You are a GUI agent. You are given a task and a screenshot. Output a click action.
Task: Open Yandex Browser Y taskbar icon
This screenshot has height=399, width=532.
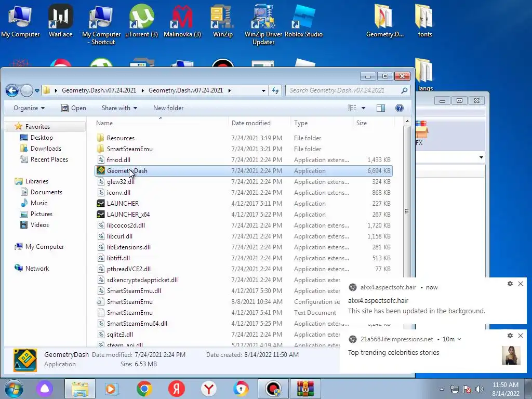click(x=209, y=389)
